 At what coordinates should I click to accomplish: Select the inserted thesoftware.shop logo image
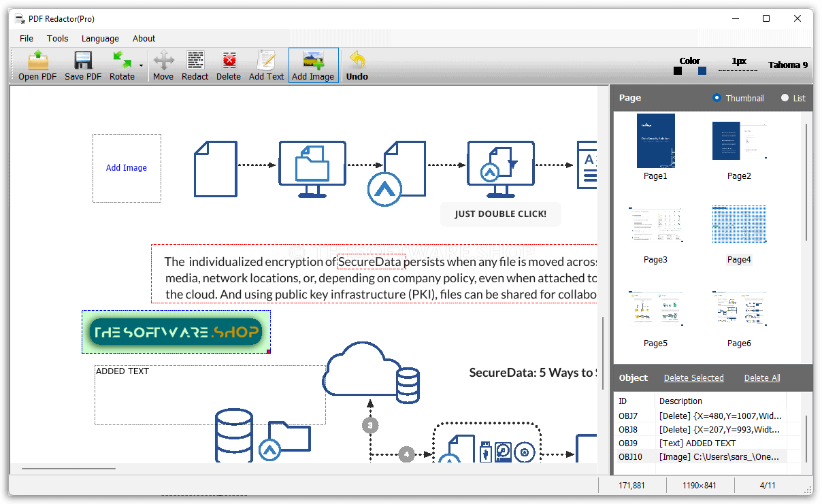tap(176, 332)
